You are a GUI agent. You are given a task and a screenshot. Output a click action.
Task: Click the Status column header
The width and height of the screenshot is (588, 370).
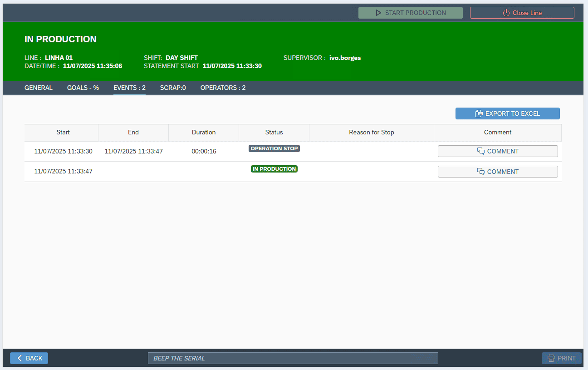tap(274, 133)
